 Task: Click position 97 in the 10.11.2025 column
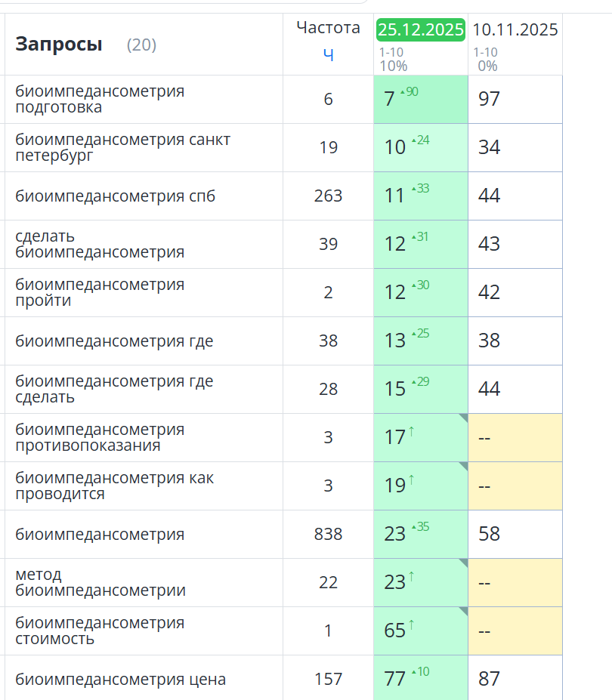(489, 100)
